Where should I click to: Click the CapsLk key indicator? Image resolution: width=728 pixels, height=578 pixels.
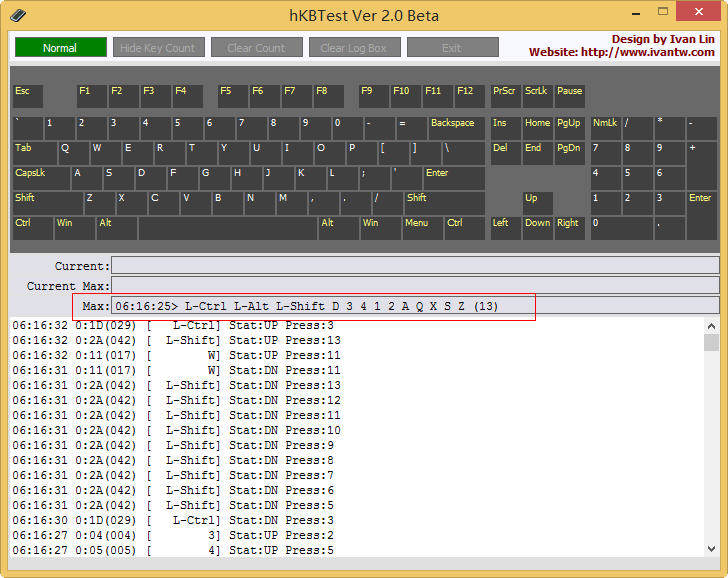tap(40, 178)
